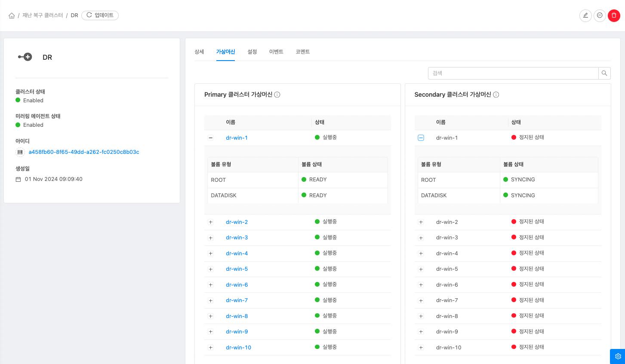This screenshot has height=364, width=625.
Task: Click the red trash delete button
Action: click(x=614, y=15)
